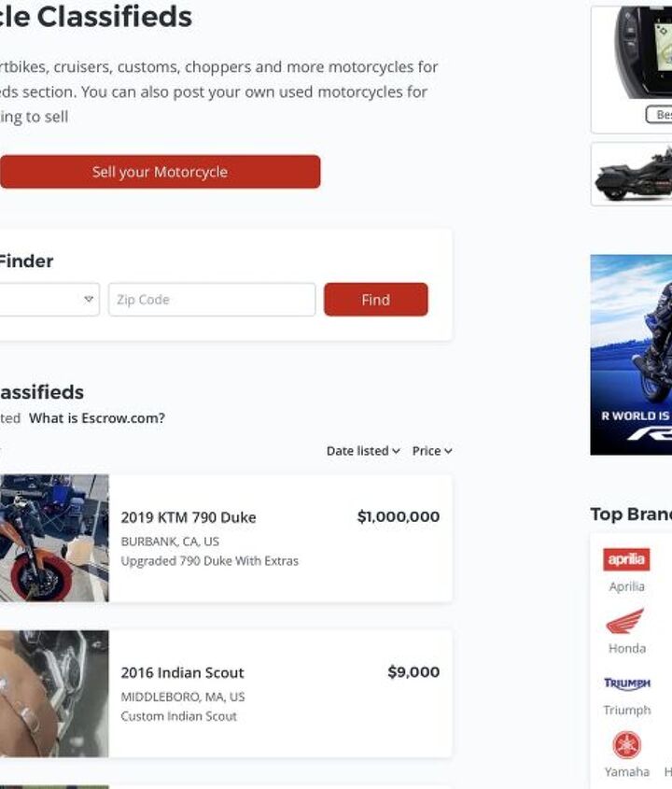
Task: Select the Honda wing logo
Action: (x=625, y=621)
